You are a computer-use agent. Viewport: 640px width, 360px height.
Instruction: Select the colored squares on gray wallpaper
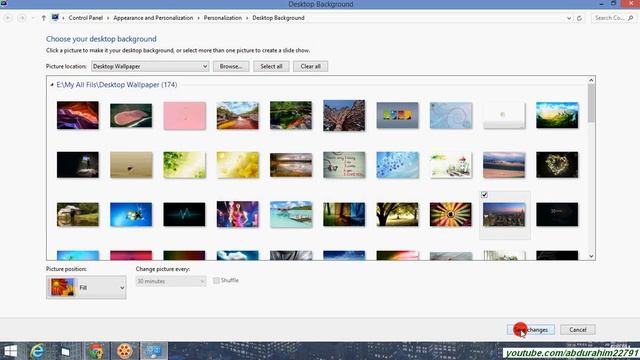(398, 116)
